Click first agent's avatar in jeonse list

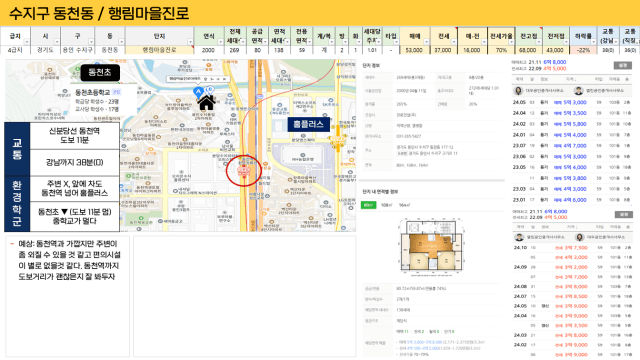[519, 237]
